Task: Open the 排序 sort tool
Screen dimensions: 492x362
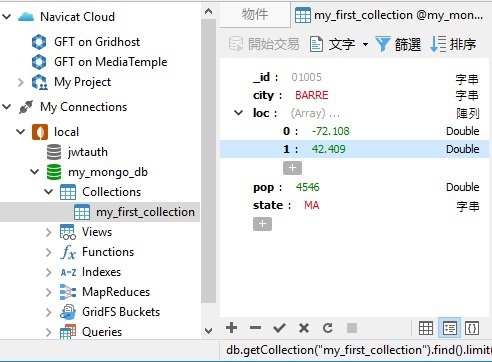Action: 453,44
